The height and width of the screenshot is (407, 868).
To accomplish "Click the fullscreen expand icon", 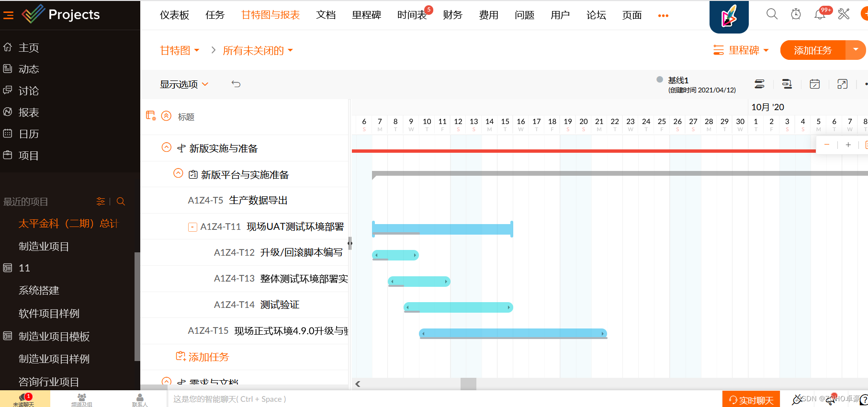I will (x=842, y=84).
